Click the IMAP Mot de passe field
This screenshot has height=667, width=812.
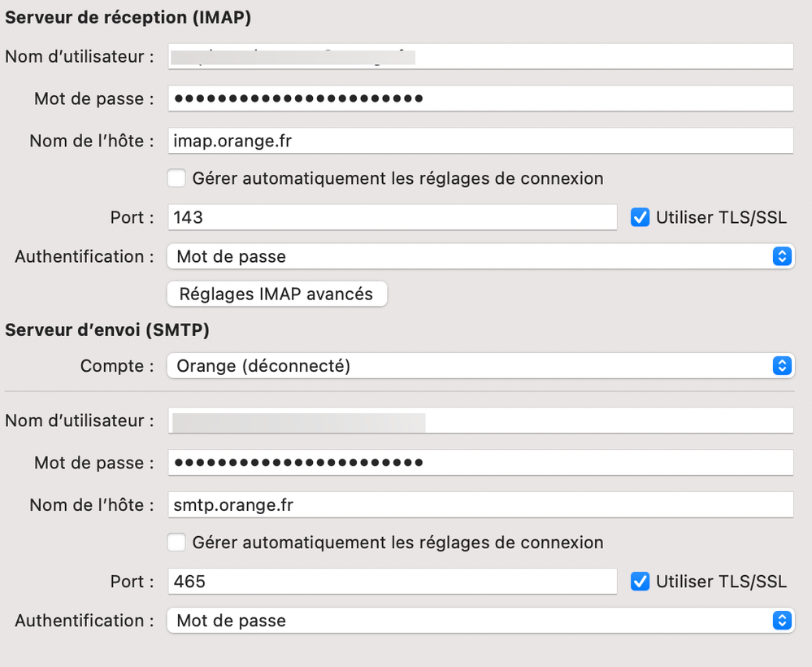click(480, 98)
